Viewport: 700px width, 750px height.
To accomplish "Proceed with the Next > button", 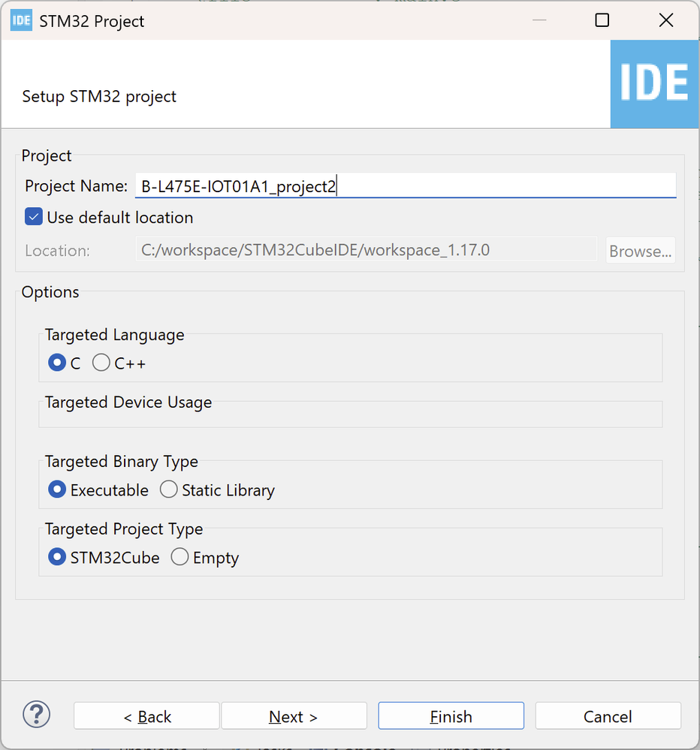I will click(x=294, y=716).
